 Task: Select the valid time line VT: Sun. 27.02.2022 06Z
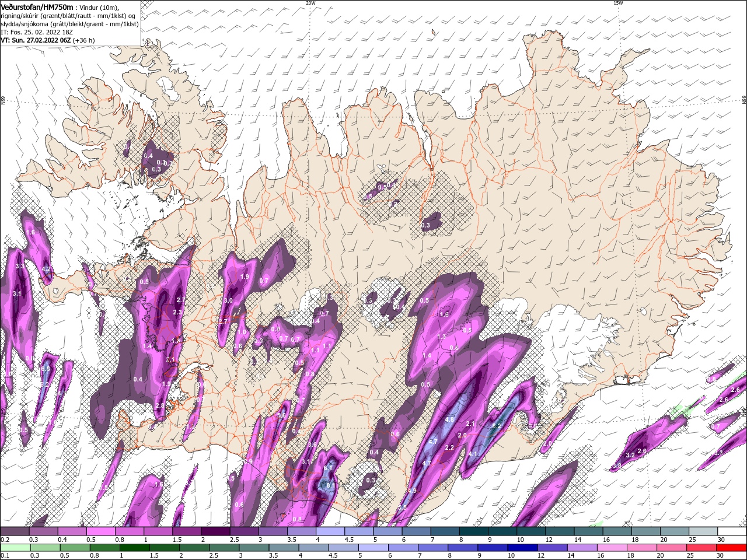pyautogui.click(x=36, y=40)
